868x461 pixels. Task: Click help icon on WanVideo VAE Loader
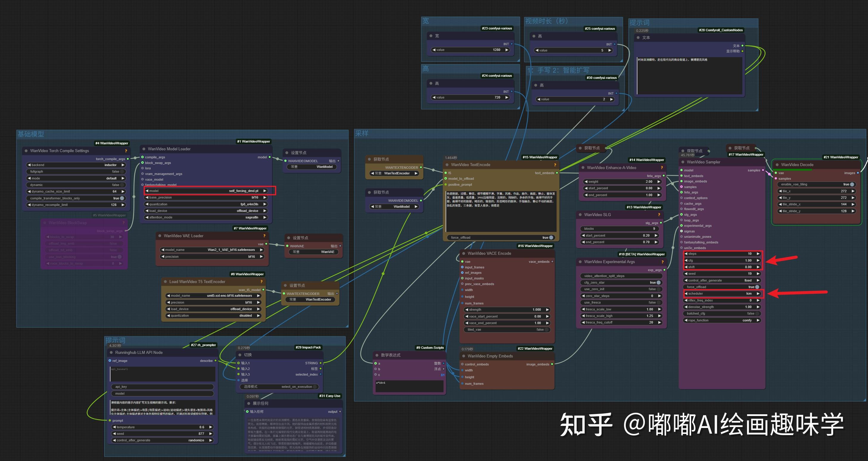[264, 236]
